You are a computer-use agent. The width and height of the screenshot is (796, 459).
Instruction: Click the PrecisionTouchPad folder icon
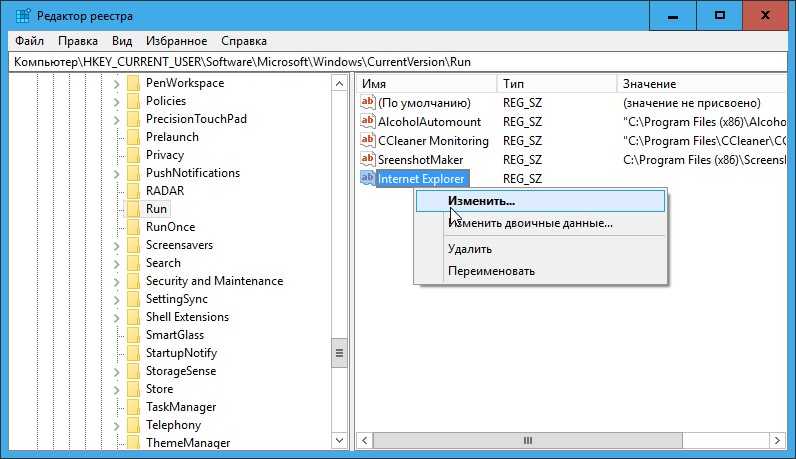(x=133, y=119)
